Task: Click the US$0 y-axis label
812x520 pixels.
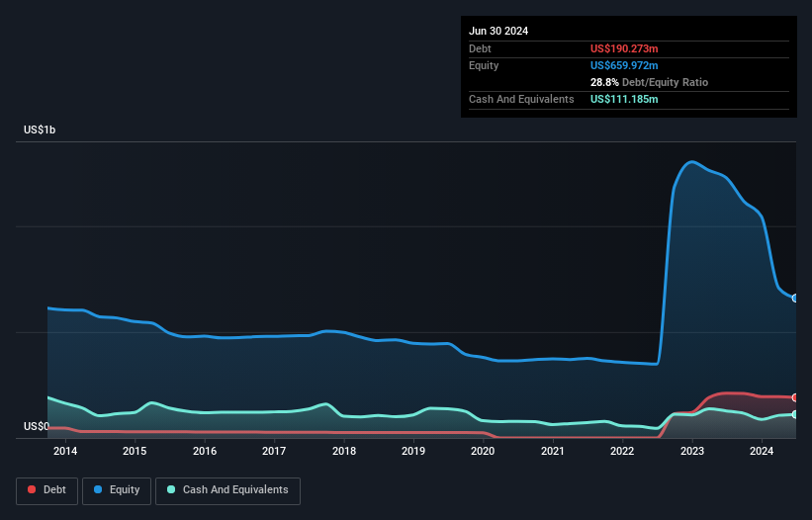Action: point(37,426)
